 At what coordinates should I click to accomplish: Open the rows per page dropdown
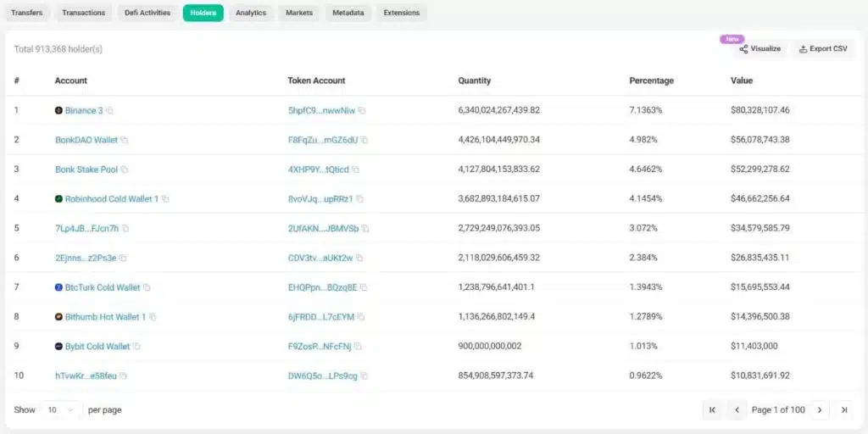61,410
